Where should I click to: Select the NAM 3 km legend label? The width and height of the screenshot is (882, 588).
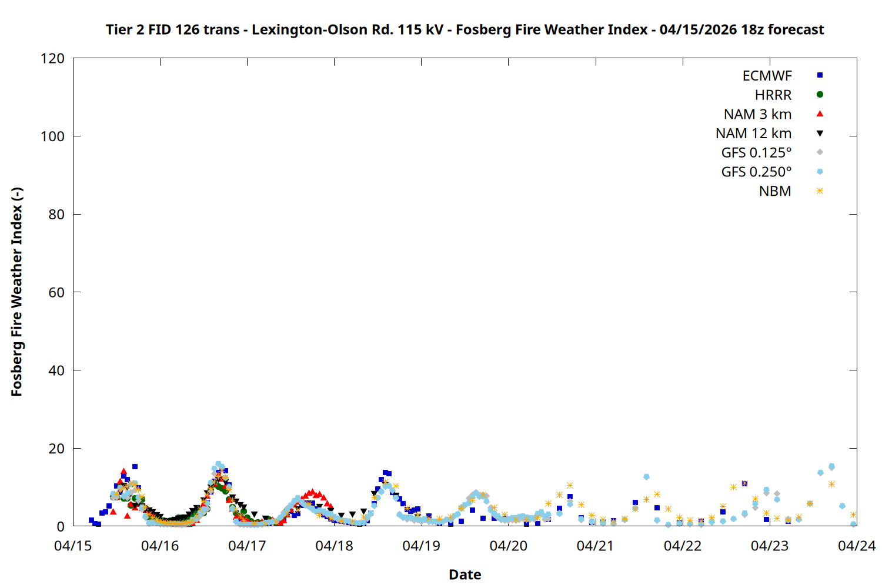[x=757, y=115]
